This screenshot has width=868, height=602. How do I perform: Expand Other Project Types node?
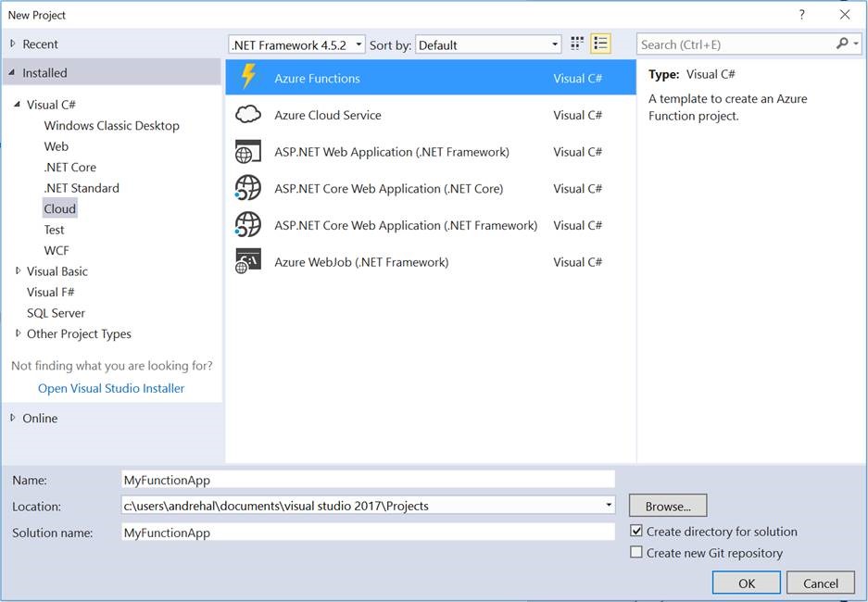tap(18, 333)
